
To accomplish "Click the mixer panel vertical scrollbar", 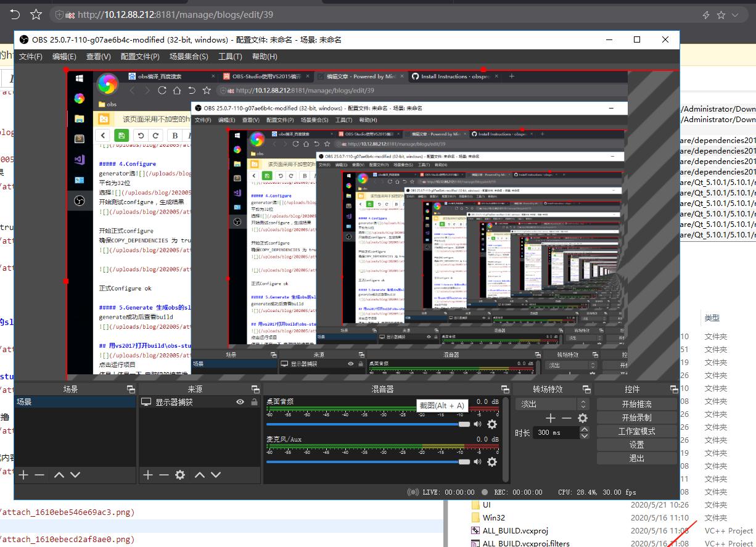I will click(x=506, y=438).
